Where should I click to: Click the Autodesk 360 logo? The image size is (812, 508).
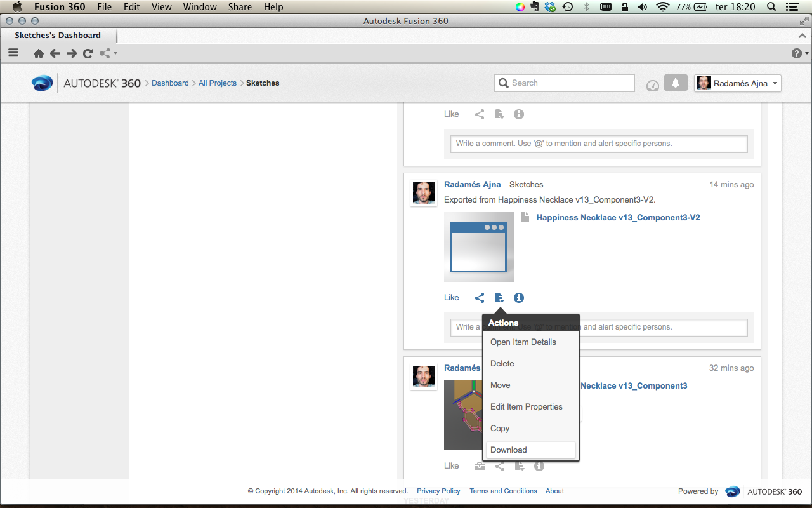point(86,83)
